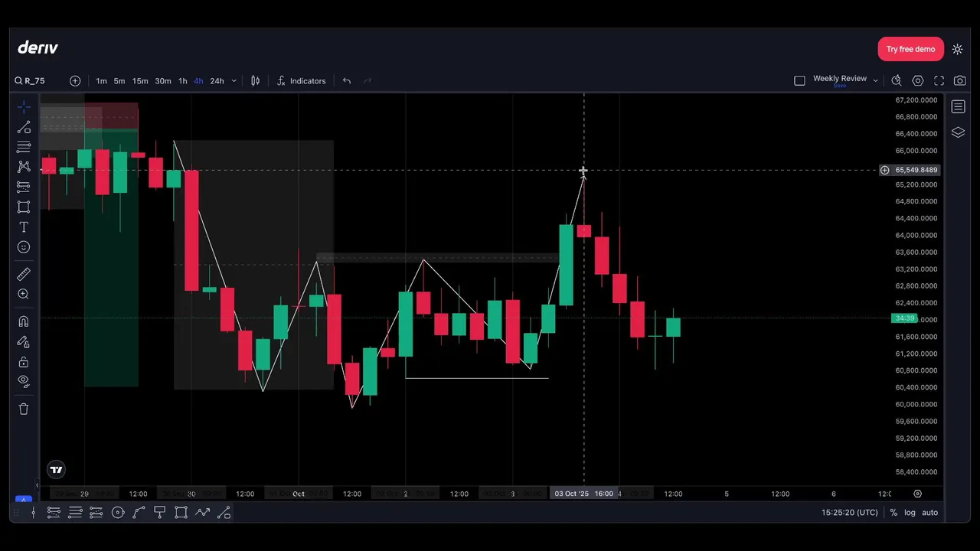Click the zoom in magnifier tool
The image size is (980, 551).
click(x=24, y=294)
